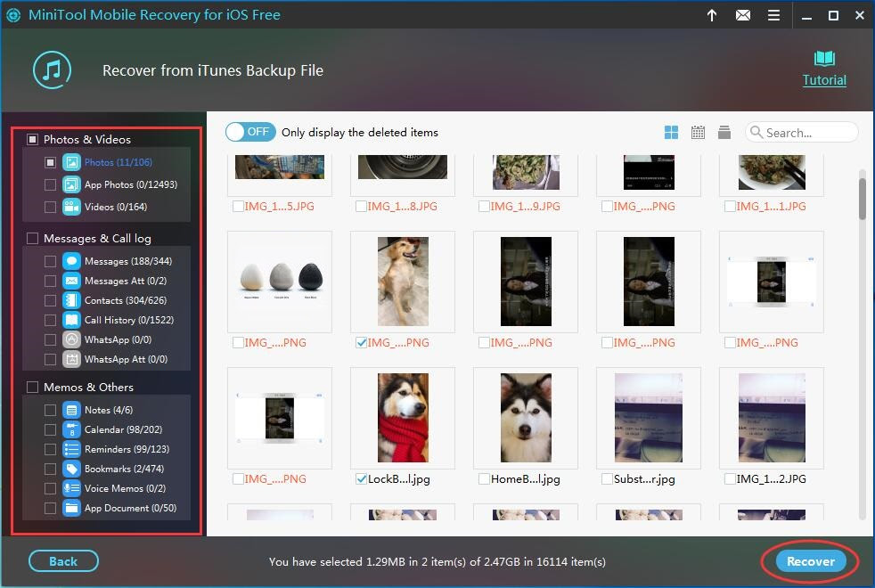Click the Reminders list icon
Screen dimensions: 875x588
pos(71,449)
